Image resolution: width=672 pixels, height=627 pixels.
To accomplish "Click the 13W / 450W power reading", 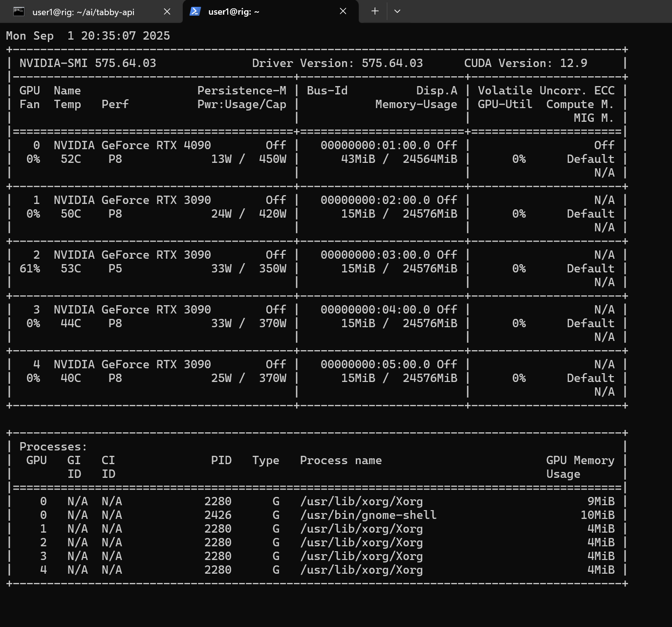I will coord(249,159).
